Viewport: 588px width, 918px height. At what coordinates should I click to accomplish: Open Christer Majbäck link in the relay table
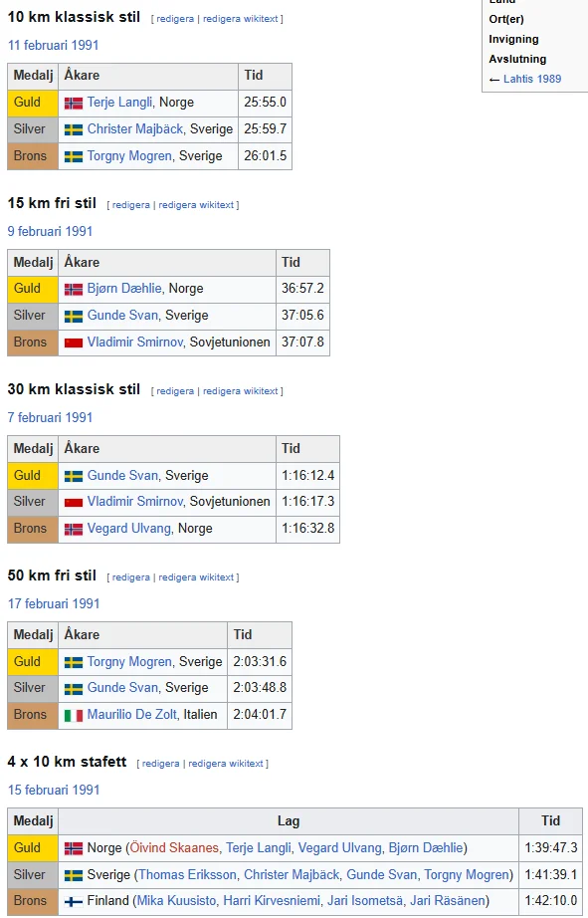pyautogui.click(x=292, y=874)
